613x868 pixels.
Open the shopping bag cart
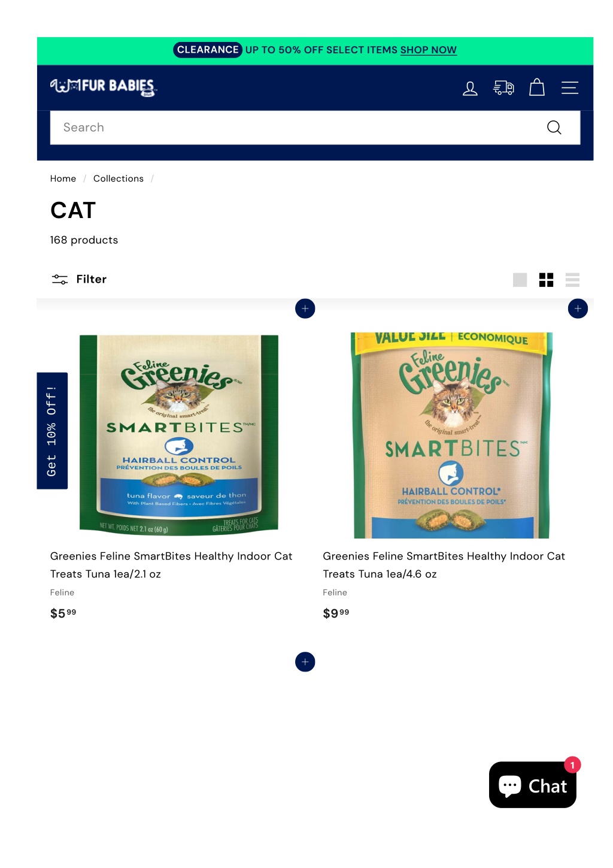tap(537, 87)
